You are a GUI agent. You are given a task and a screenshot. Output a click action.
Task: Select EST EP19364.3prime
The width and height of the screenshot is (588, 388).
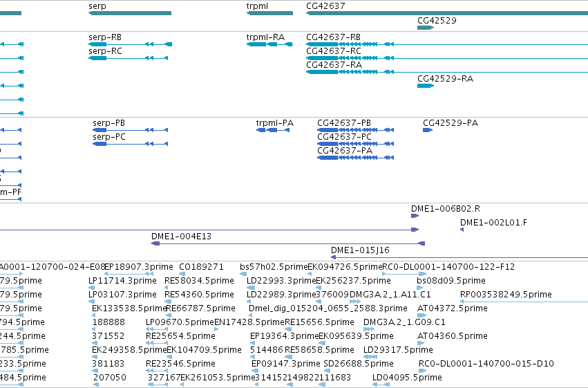click(x=285, y=336)
